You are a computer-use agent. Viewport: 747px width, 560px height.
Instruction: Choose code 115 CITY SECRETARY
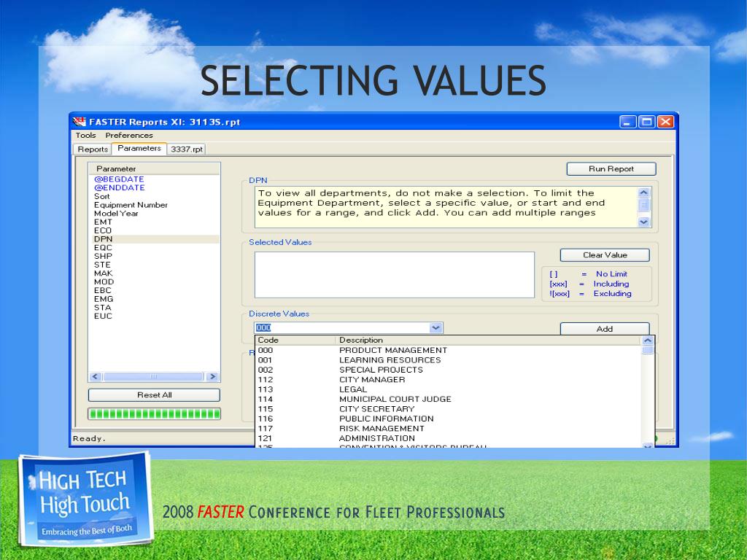coord(449,409)
